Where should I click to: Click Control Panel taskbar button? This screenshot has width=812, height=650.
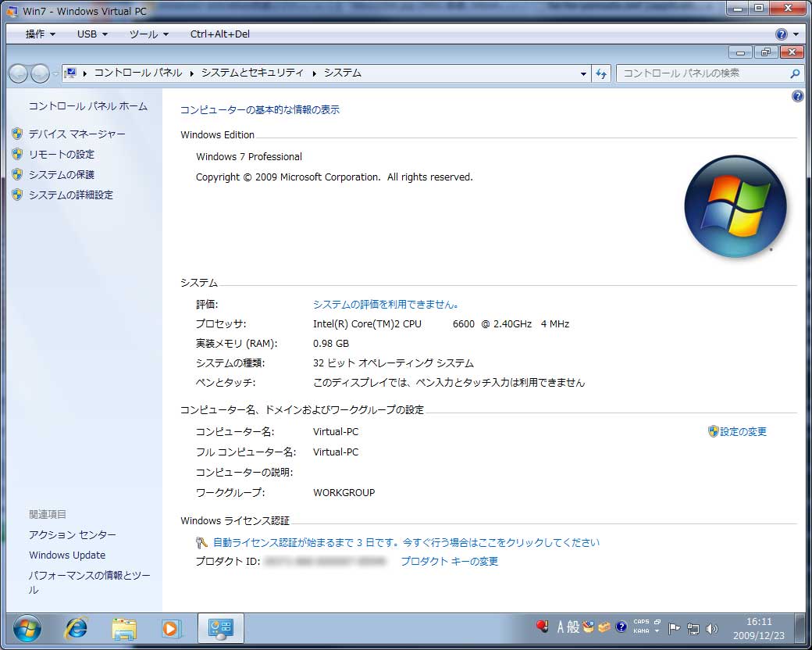pos(221,629)
